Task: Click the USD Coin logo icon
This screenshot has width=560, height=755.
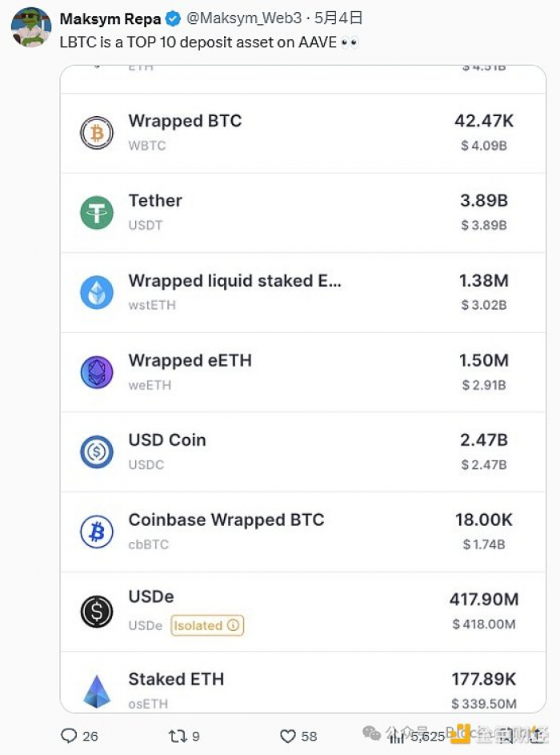Action: pyautogui.click(x=97, y=452)
